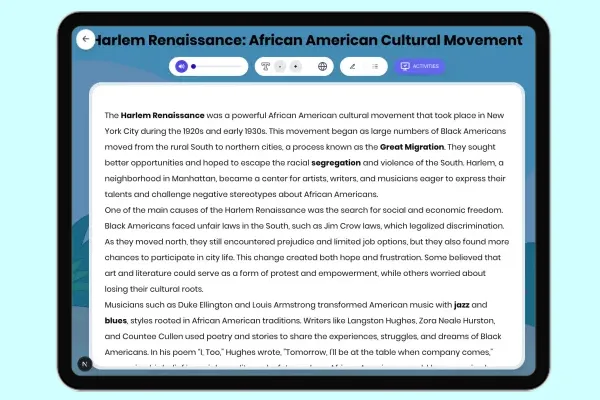
Task: Click the audio progress slider track
Action: (x=220, y=67)
